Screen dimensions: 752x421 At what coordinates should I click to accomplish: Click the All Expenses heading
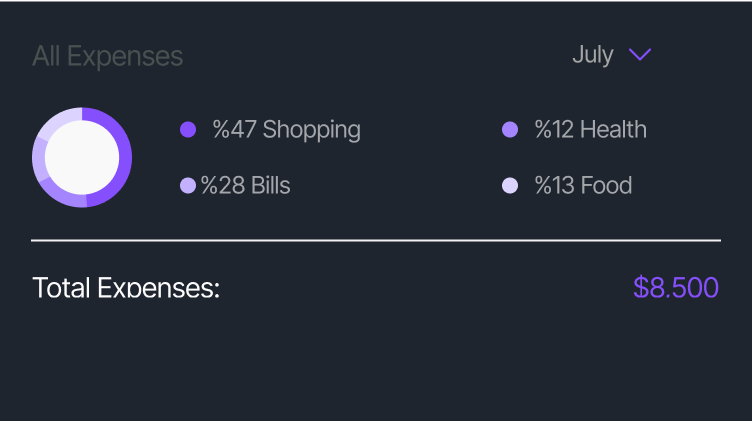point(107,56)
